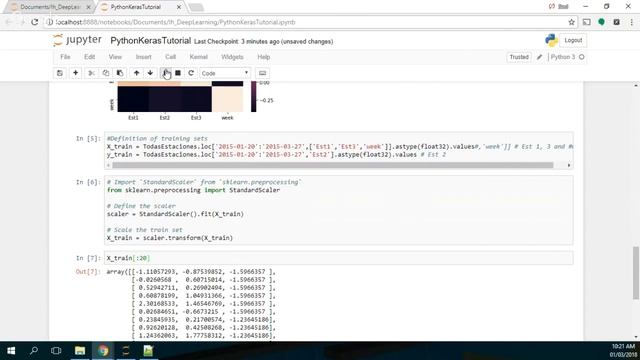Open the command palette keyboard icon
Image resolution: width=640 pixels, height=360 pixels.
(x=262, y=73)
